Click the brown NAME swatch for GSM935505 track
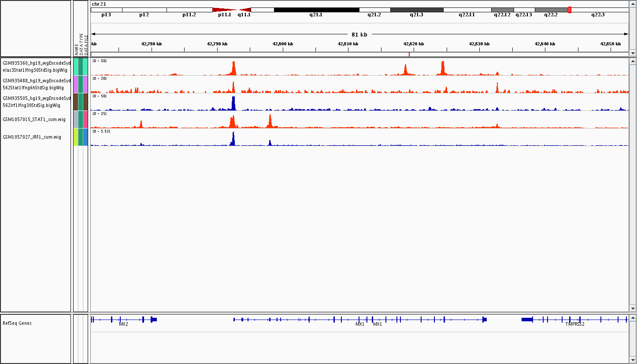This screenshot has height=364, width=637. tap(76, 102)
